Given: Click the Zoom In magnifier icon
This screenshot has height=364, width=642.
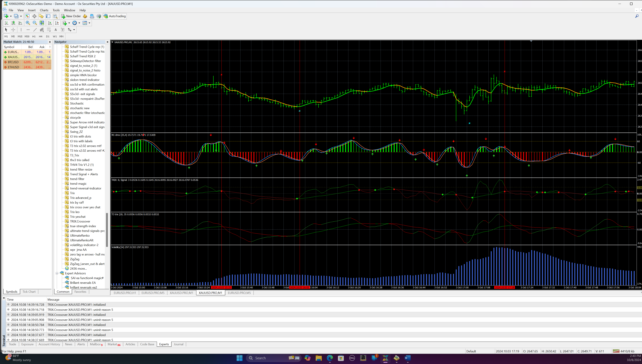Looking at the screenshot, I should pos(28,23).
